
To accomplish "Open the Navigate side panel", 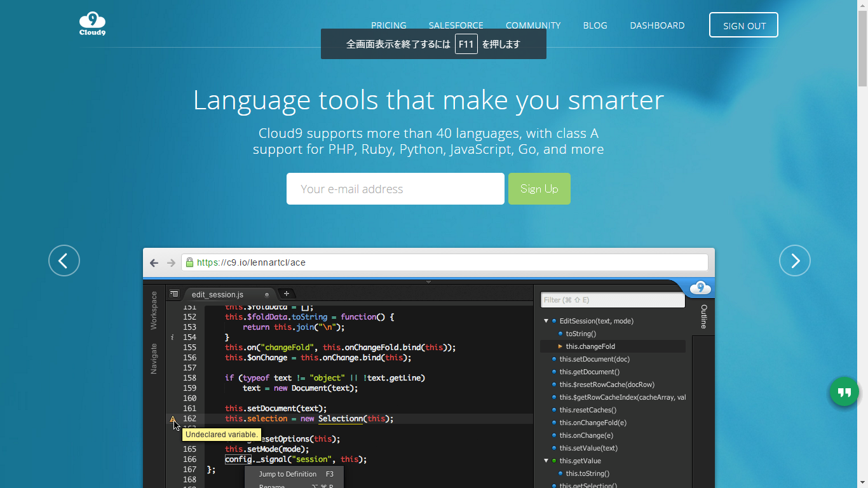I will coord(154,359).
